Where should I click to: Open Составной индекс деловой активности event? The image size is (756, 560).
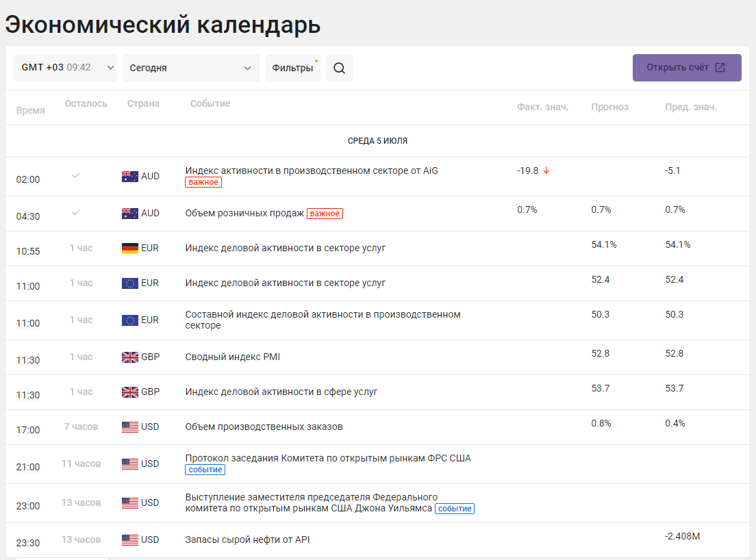[323, 320]
